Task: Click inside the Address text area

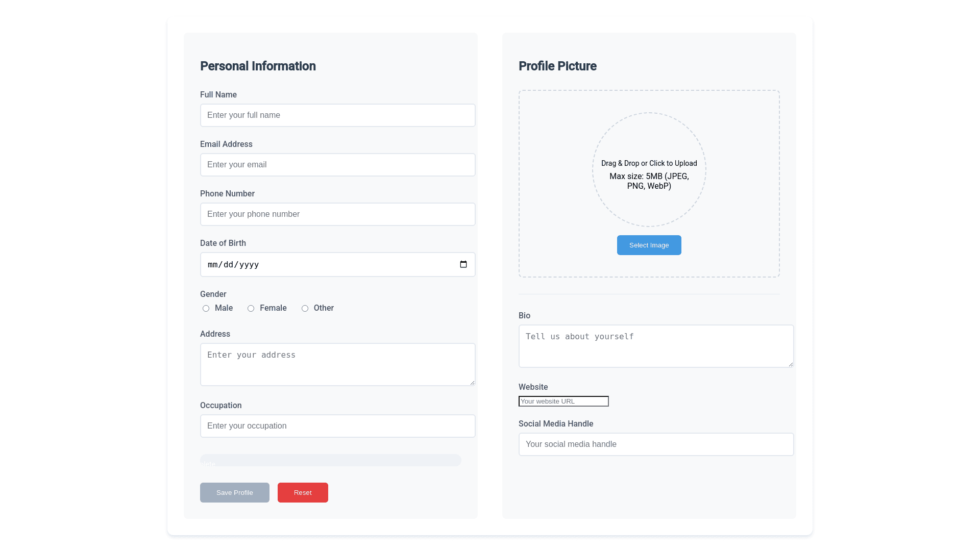Action: (337, 364)
